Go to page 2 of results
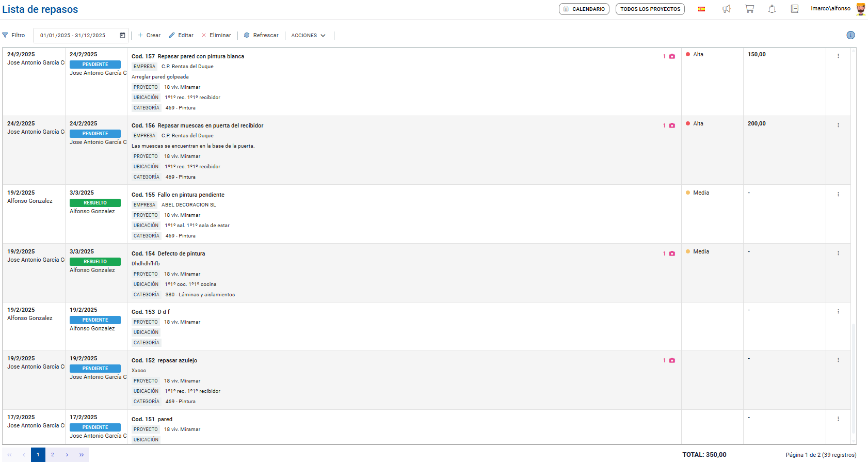Viewport: 868px width, 462px height. (52, 455)
